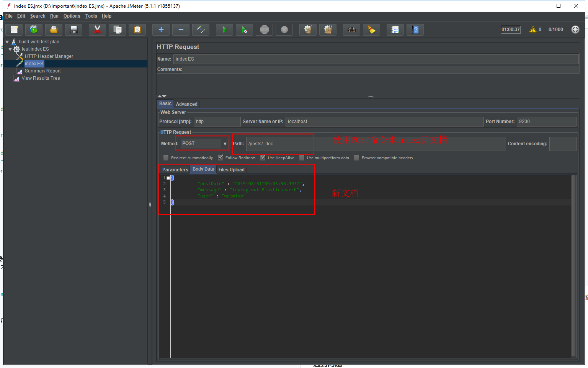Click the Shutdown threads toolbar icon
Viewport: 588px width, 368px height.
[x=284, y=30]
